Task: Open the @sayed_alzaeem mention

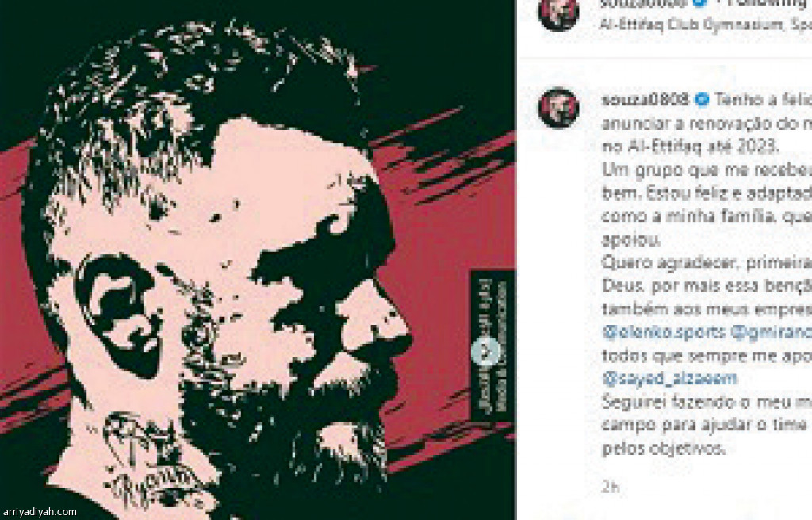Action: coord(669,379)
